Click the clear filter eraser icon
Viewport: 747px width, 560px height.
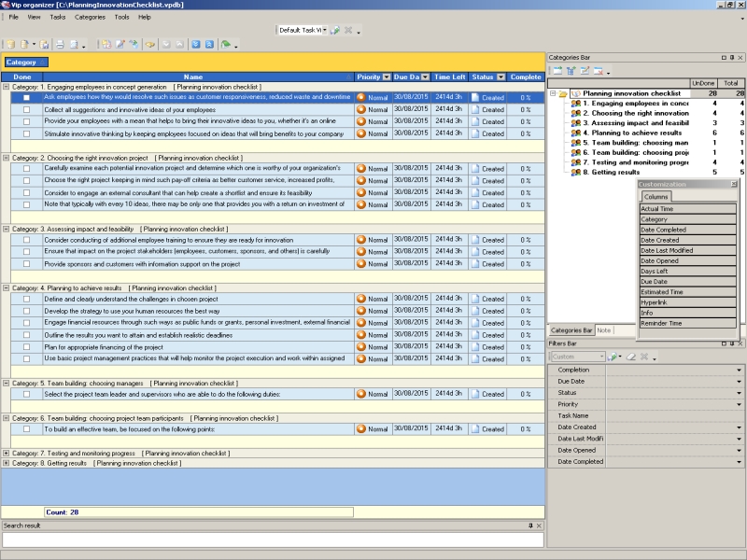(x=630, y=357)
